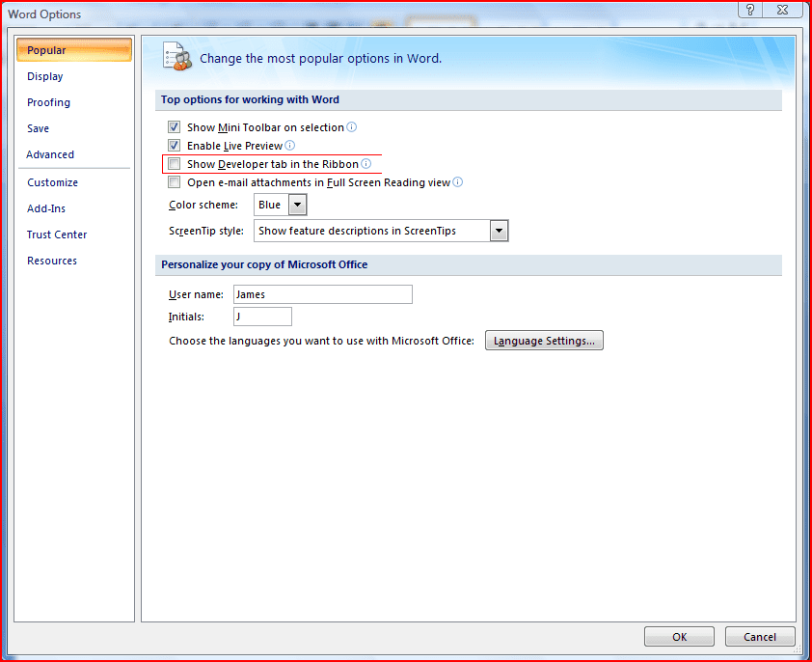Expand the ScreenTip style dropdown

pos(499,231)
